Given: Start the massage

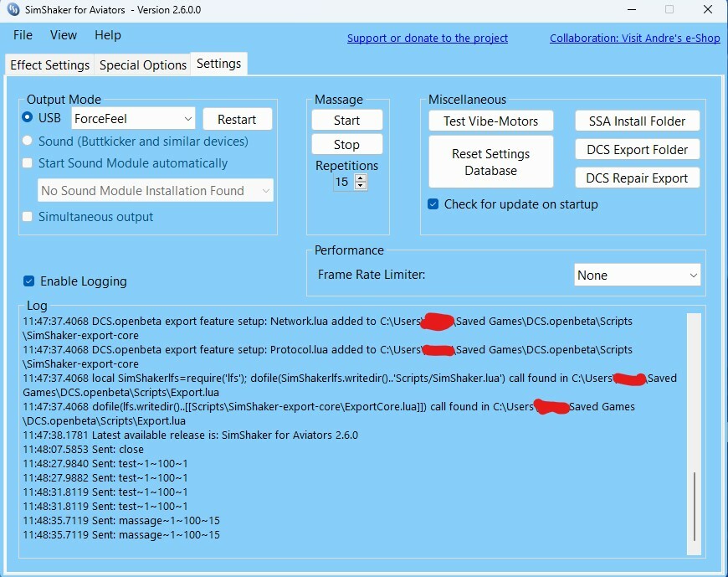Looking at the screenshot, I should coord(346,121).
